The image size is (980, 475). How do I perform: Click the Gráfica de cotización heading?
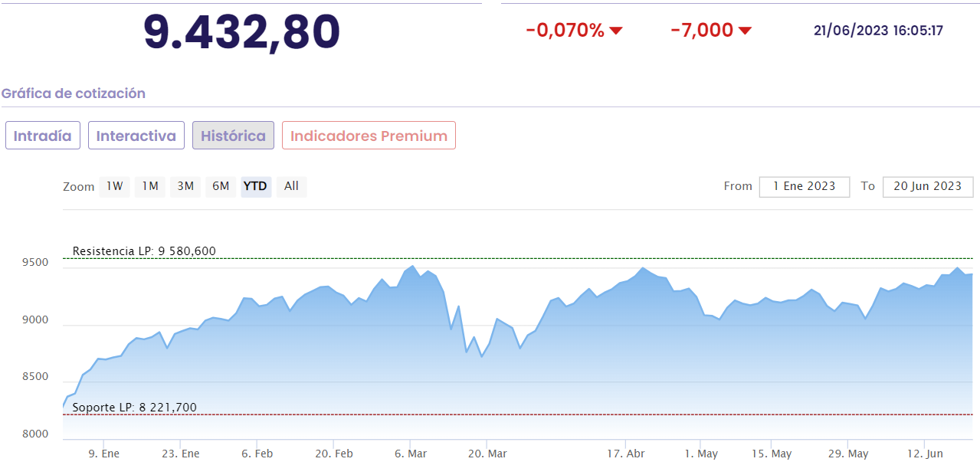(x=74, y=93)
